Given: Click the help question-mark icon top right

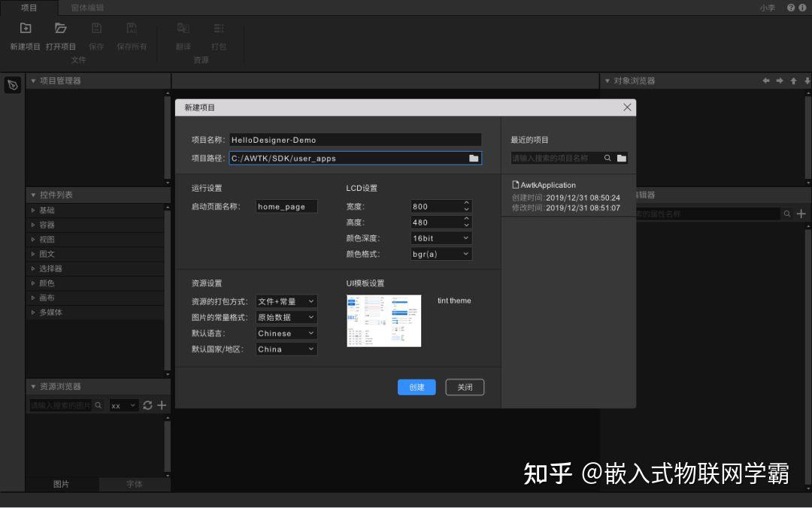Looking at the screenshot, I should point(789,7).
